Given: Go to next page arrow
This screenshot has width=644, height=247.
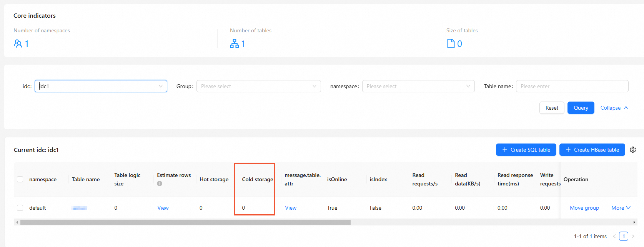Looking at the screenshot, I should (x=633, y=236).
